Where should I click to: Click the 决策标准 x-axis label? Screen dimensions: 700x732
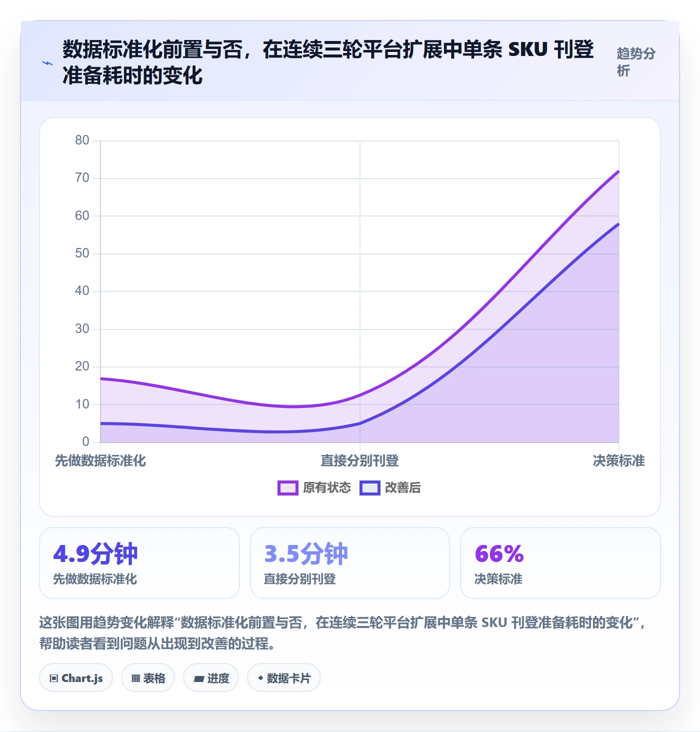pos(619,460)
